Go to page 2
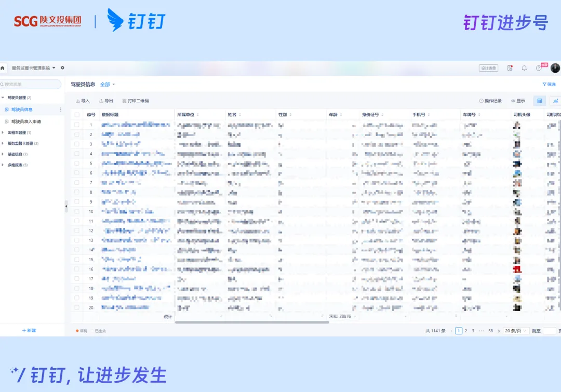Screen dimensions: 561x392 [466, 331]
